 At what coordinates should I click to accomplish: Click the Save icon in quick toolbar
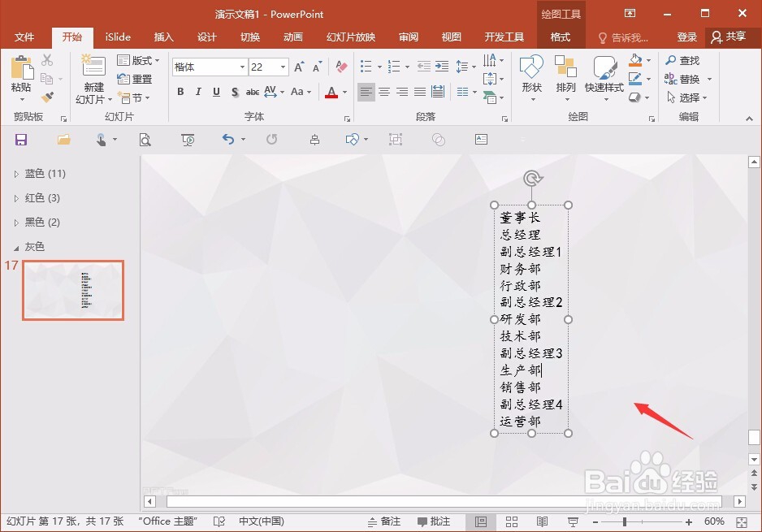click(21, 140)
